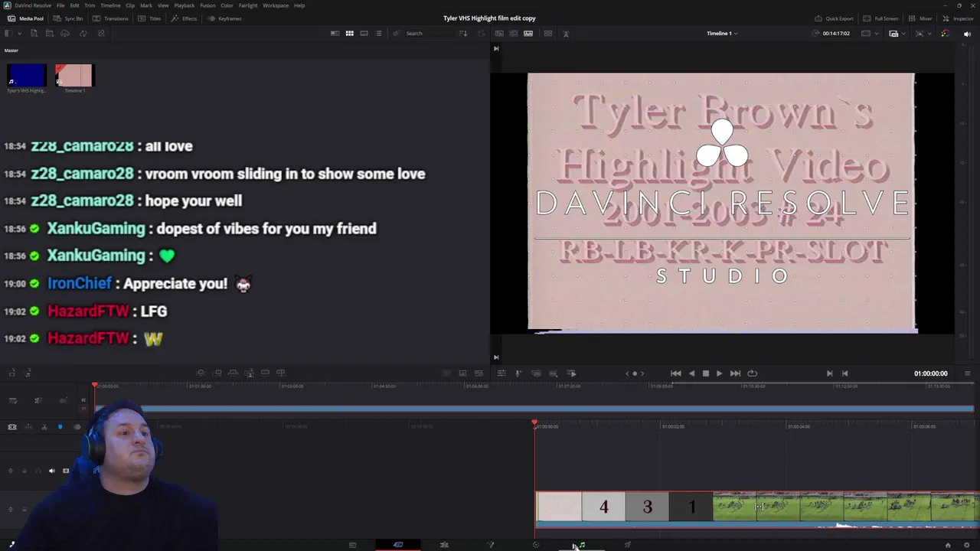Open the Fusion menu
Screen dimensions: 980x551
pos(207,5)
